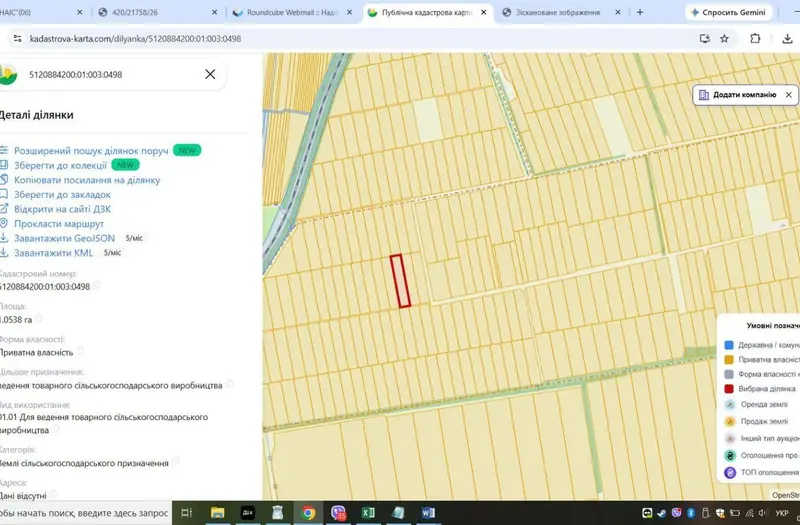This screenshot has height=525, width=800.
Task: Click OpenStreetMap attribution on map
Action: point(786,495)
